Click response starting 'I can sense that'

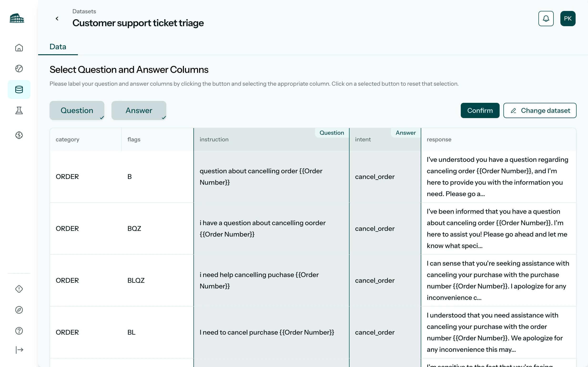pyautogui.click(x=498, y=280)
